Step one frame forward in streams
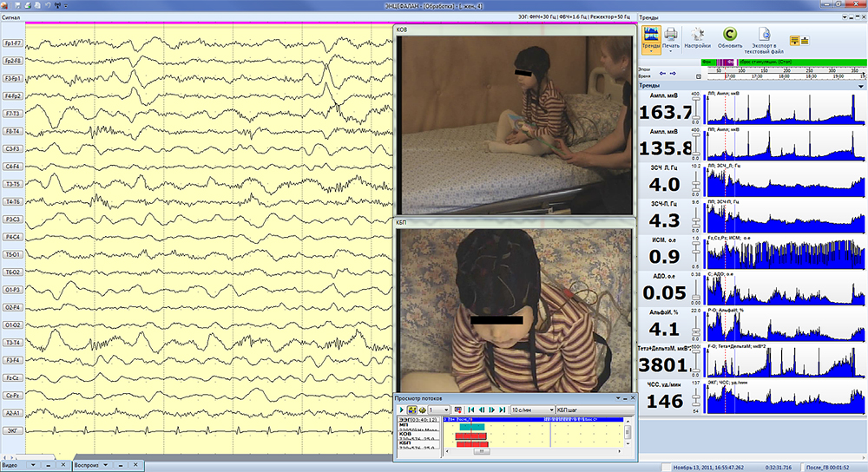 (x=491, y=410)
